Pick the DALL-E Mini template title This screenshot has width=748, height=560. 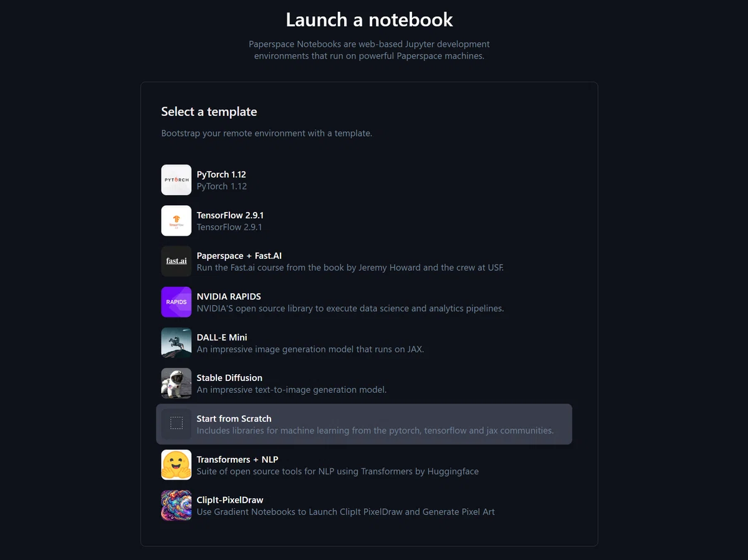coord(222,337)
